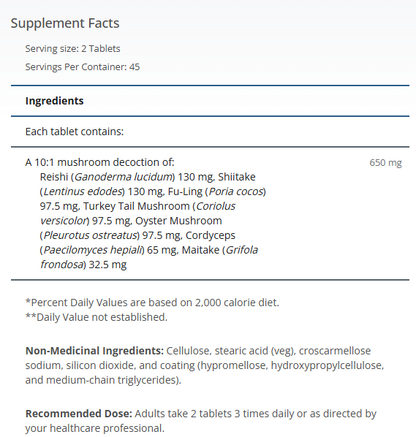Click the Non-Medicinal Ingredients bold label
Screen dimensions: 416x437
click(x=94, y=351)
